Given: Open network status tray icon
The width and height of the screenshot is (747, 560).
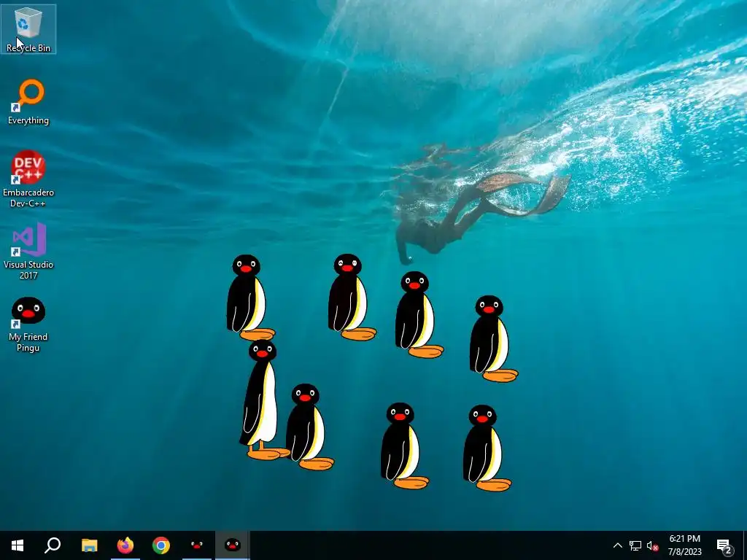Looking at the screenshot, I should pos(635,545).
